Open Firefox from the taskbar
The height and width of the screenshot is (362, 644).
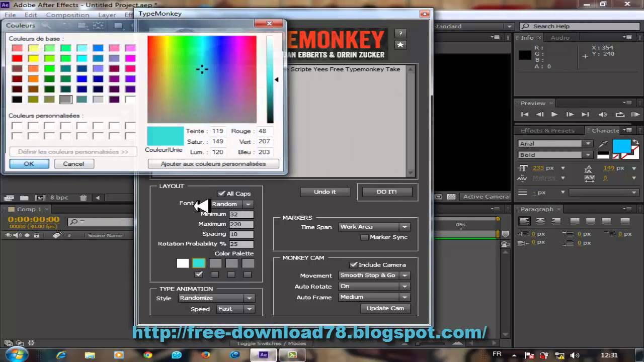[x=206, y=355]
